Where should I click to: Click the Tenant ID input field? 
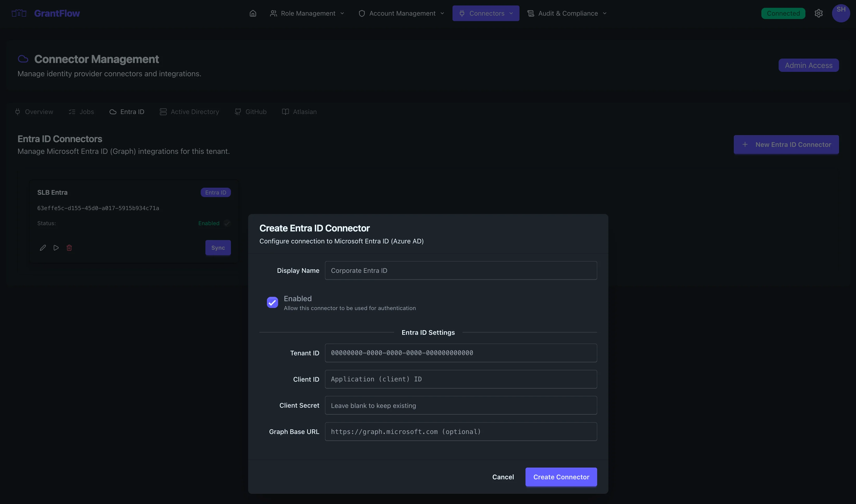coord(460,352)
